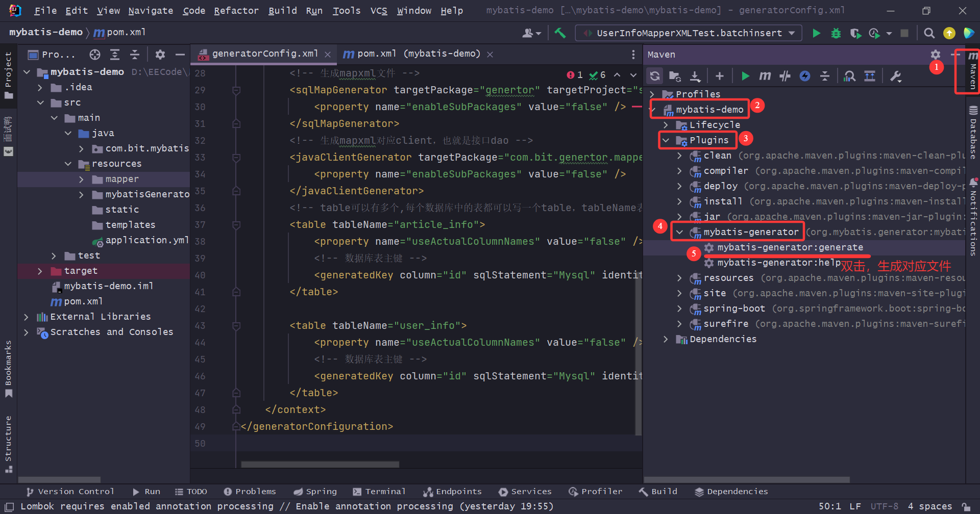The image size is (980, 514).
Task: Toggle Skip Tests mode in Maven
Action: point(805,76)
